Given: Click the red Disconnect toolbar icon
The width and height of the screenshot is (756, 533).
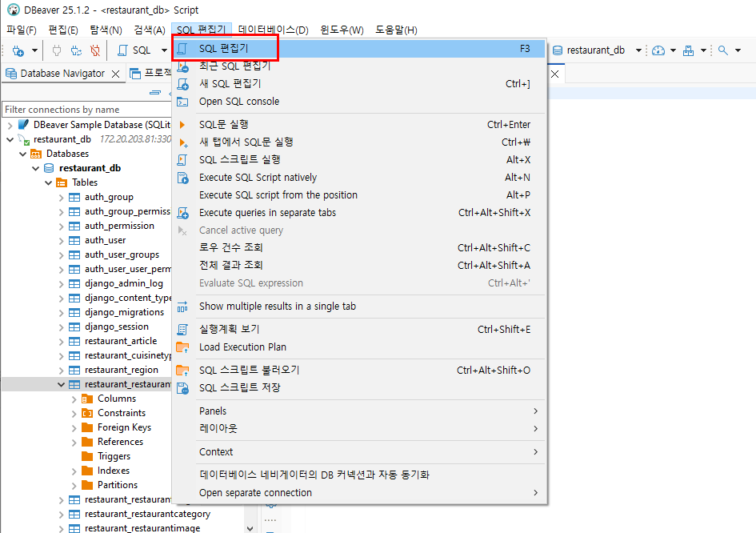Looking at the screenshot, I should pos(95,50).
